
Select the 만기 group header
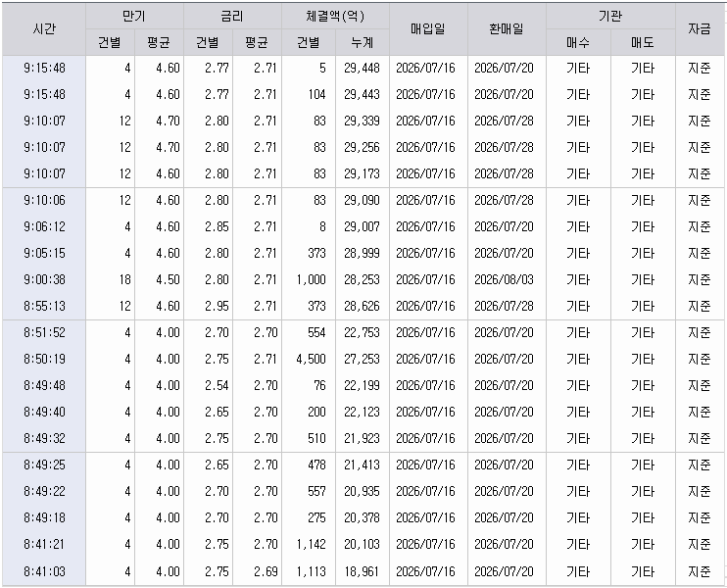(134, 17)
